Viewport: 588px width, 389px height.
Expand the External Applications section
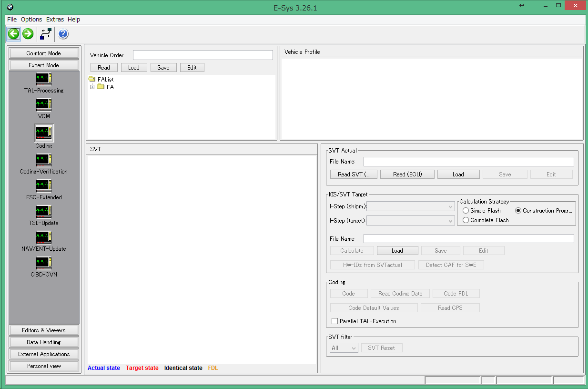tap(44, 354)
